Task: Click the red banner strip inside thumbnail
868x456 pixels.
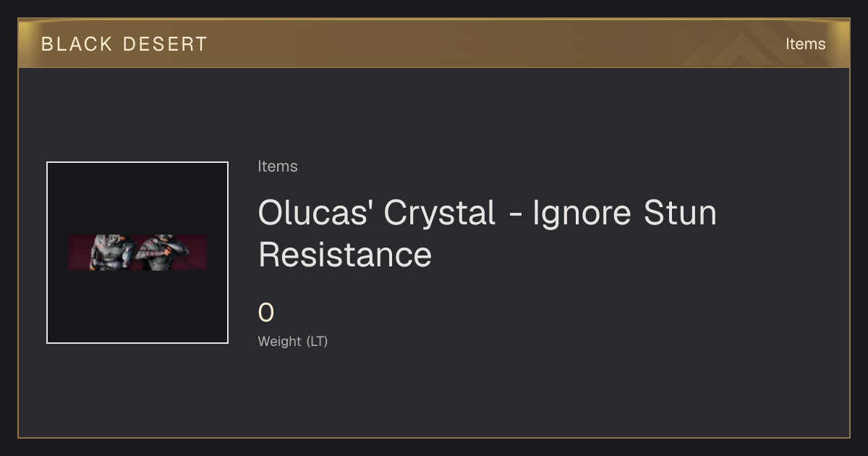Action: click(x=137, y=253)
